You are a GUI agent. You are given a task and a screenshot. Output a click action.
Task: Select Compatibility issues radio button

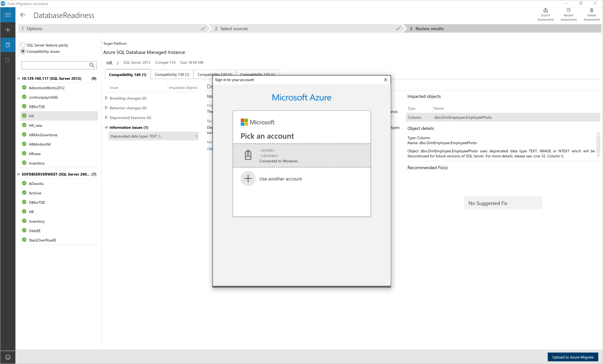[23, 52]
